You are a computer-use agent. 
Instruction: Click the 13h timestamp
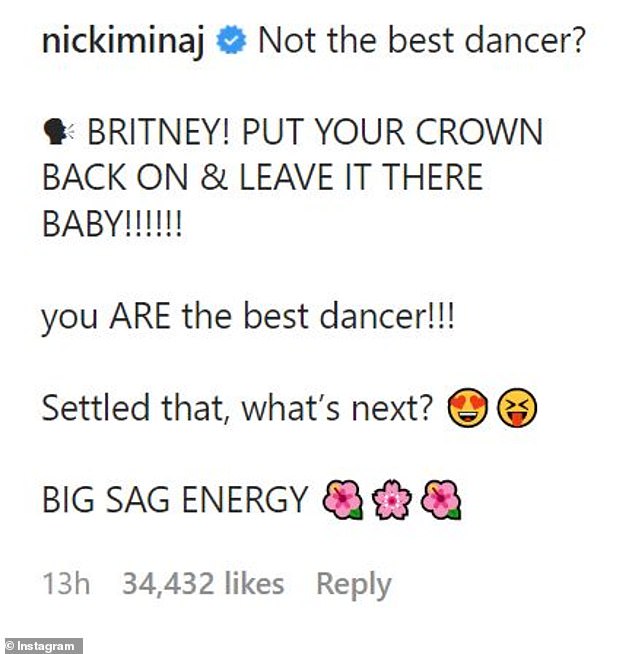[x=64, y=584]
